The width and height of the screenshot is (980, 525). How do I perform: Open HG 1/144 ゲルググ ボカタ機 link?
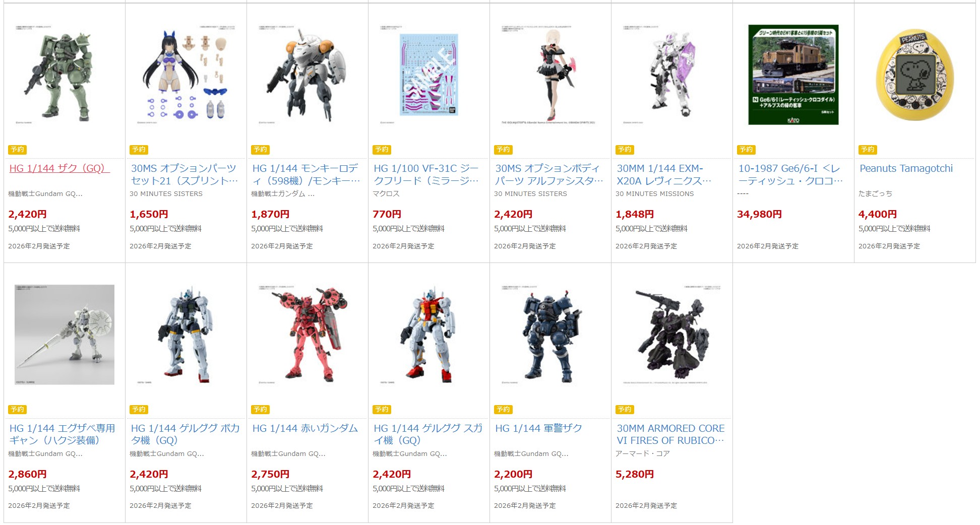(x=185, y=434)
